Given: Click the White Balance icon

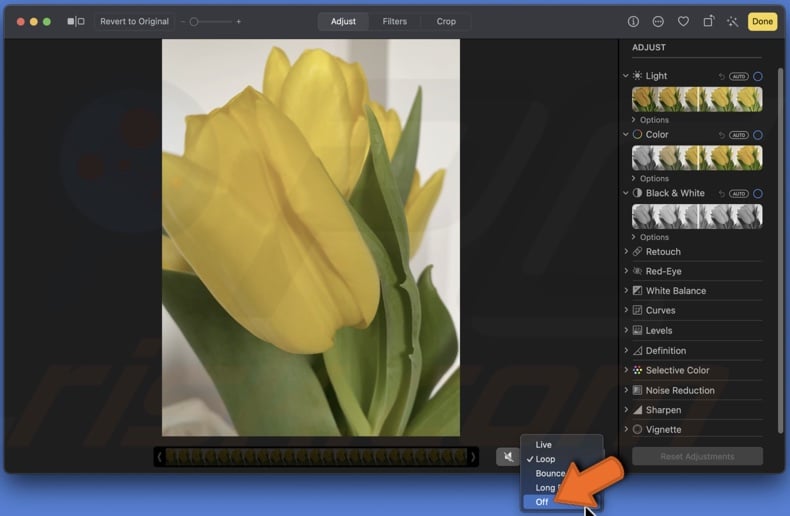Looking at the screenshot, I should point(637,291).
